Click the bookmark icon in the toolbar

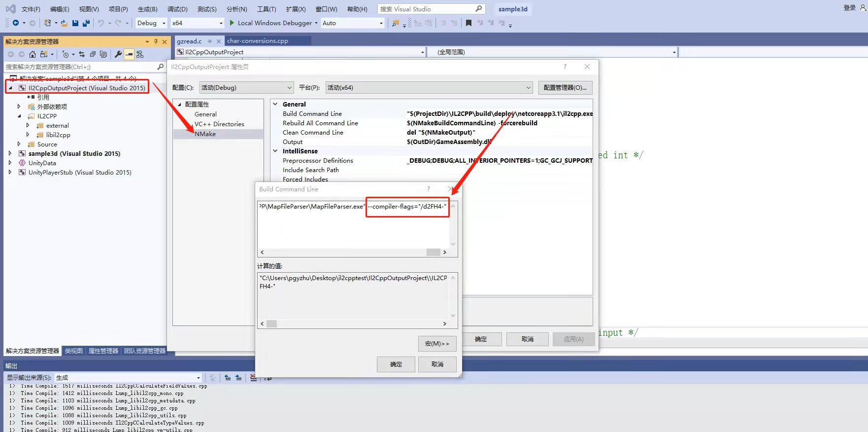pyautogui.click(x=468, y=23)
